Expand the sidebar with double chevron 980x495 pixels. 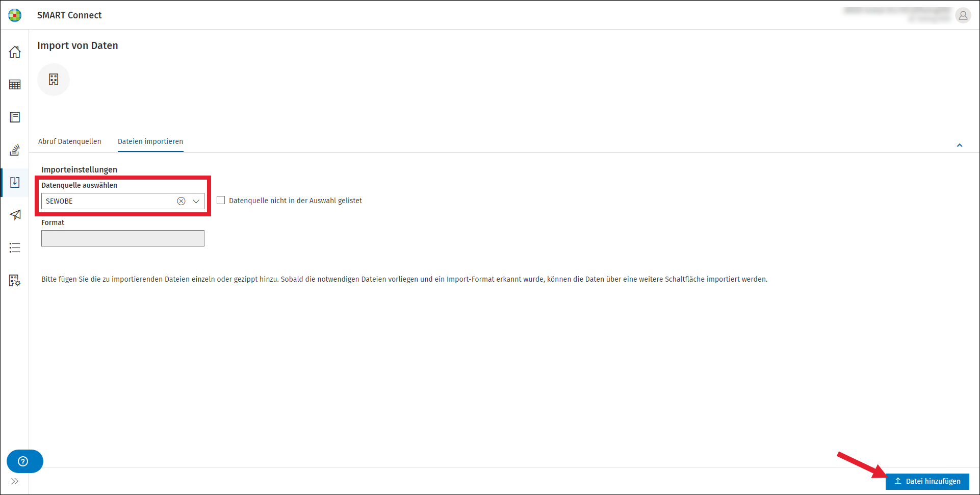click(x=15, y=481)
